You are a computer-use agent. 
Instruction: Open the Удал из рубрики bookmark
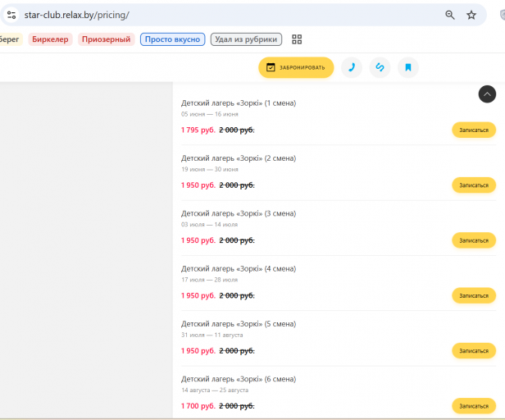coord(246,39)
